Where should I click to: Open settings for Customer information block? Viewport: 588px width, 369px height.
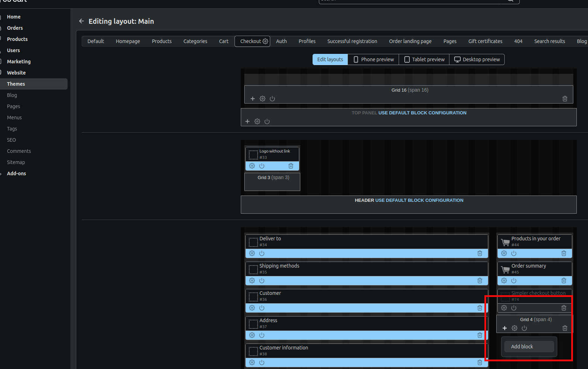click(252, 362)
